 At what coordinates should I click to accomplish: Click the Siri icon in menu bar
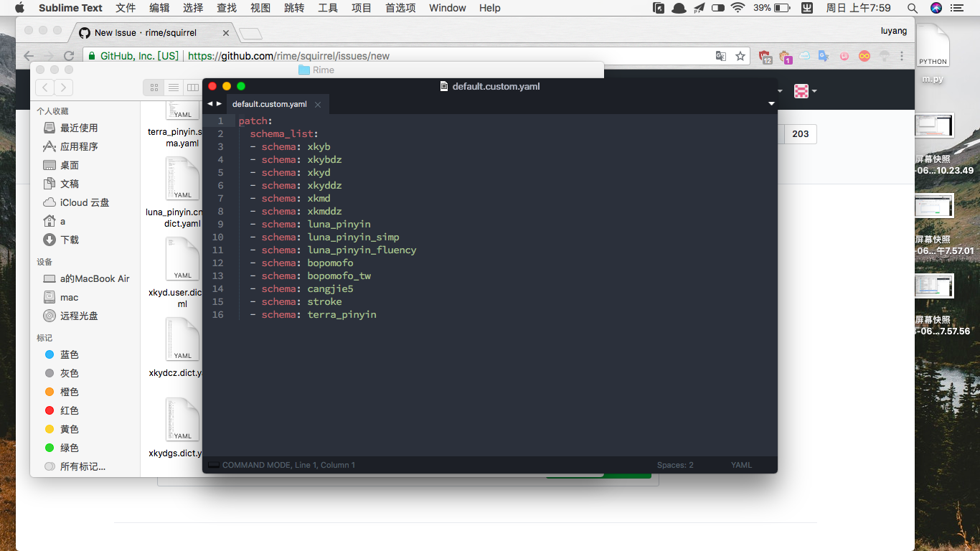tap(936, 8)
